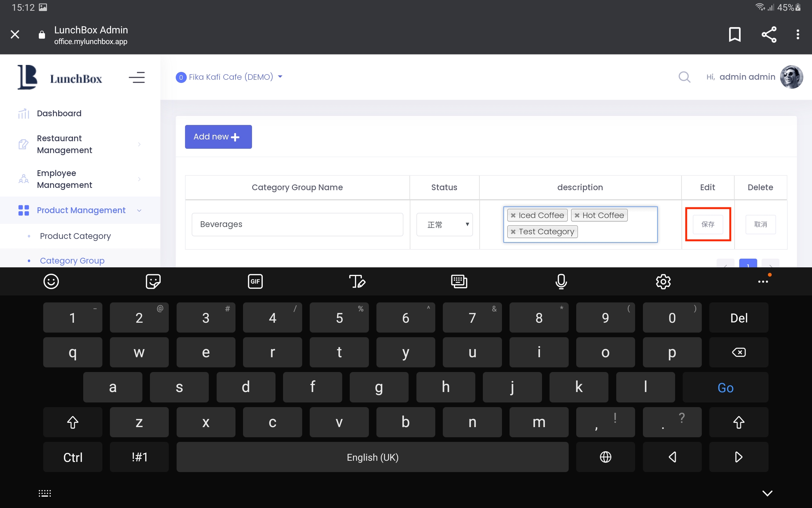Tap the browser bookmark icon
The height and width of the screenshot is (508, 812).
click(734, 34)
